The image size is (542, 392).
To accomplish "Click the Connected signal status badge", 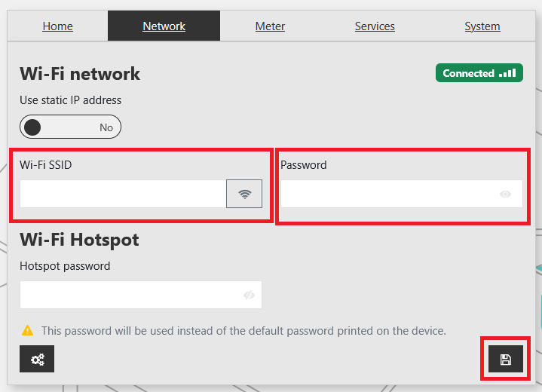I will coord(479,73).
